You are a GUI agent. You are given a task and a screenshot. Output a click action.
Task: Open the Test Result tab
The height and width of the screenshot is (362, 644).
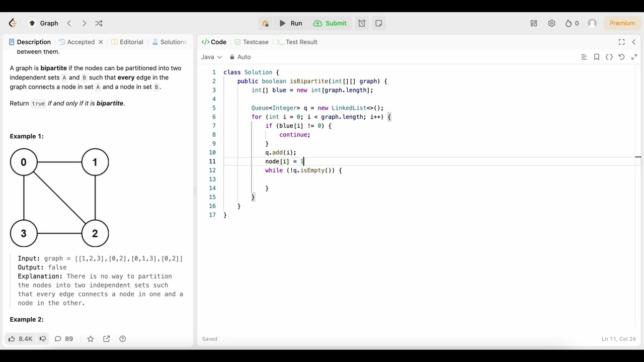coord(297,42)
